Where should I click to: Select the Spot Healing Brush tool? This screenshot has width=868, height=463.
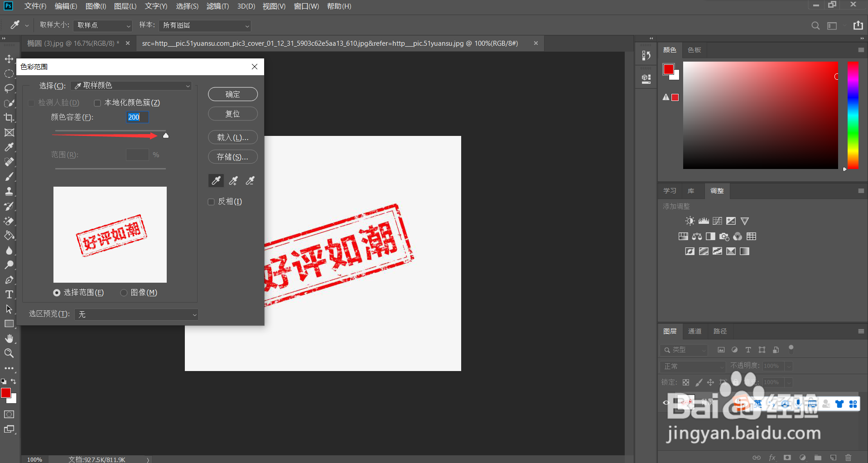click(x=9, y=162)
